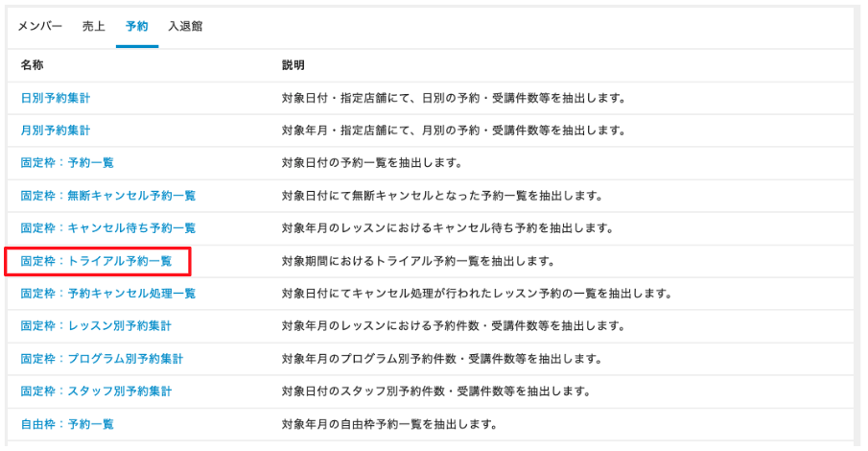The width and height of the screenshot is (868, 451).
Task: Click the 説明 column header
Action: pos(293,65)
